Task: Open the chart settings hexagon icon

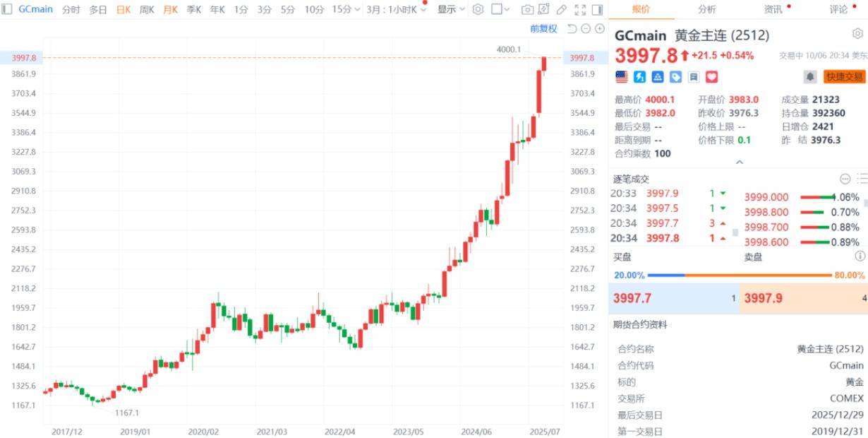Action: click(x=478, y=10)
